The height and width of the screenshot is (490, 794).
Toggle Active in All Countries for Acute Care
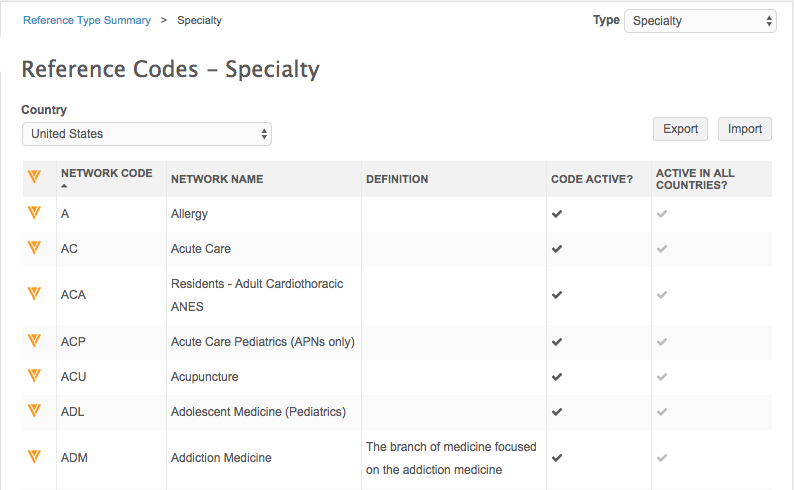(x=662, y=249)
